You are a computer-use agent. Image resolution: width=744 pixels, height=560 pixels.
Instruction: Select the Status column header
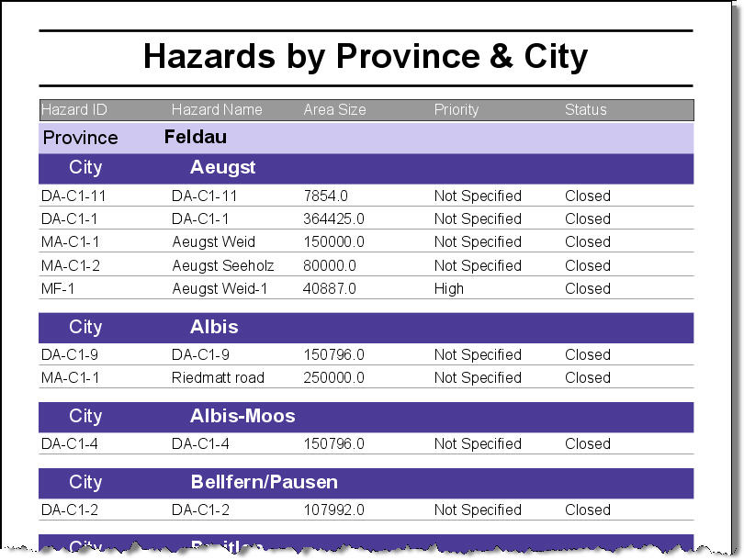point(585,110)
